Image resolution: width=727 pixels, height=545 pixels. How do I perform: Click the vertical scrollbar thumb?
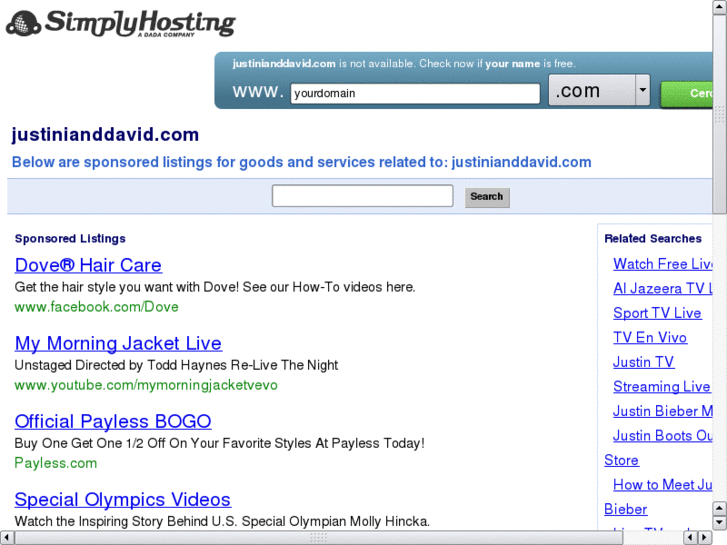[x=720, y=114]
